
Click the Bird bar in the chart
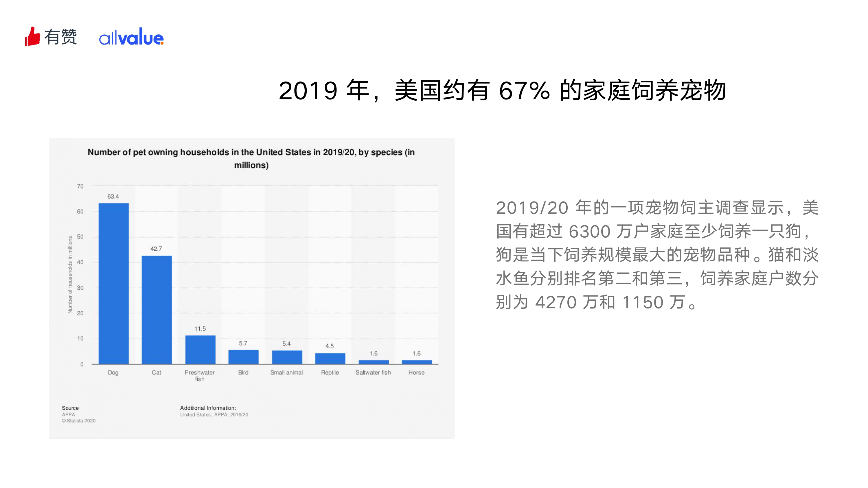pos(243,357)
